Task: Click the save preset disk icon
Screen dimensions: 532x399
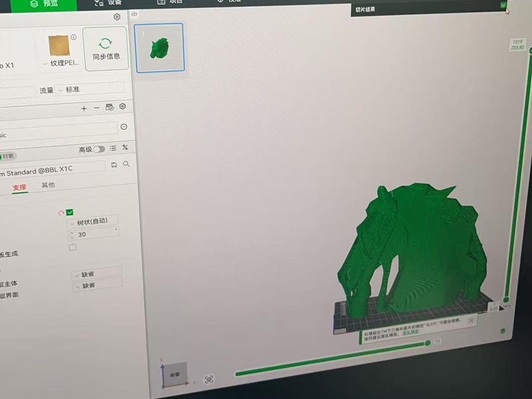Action: tap(114, 164)
